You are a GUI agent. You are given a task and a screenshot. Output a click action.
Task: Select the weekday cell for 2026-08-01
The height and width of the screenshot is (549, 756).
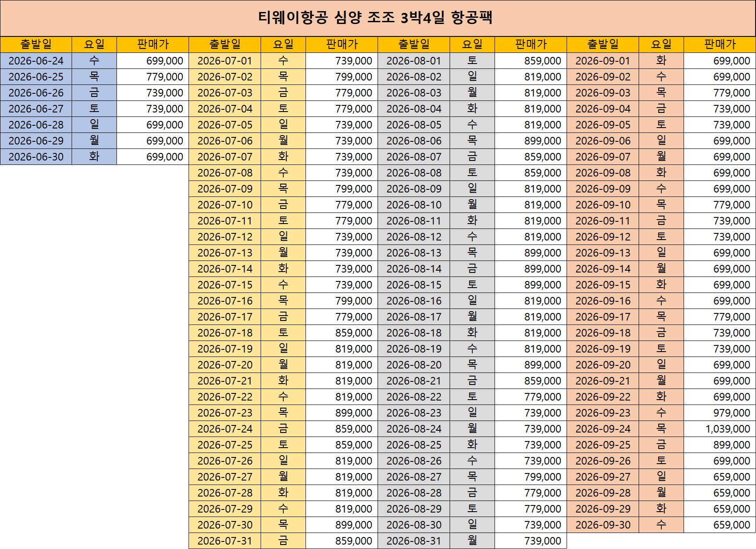472,61
